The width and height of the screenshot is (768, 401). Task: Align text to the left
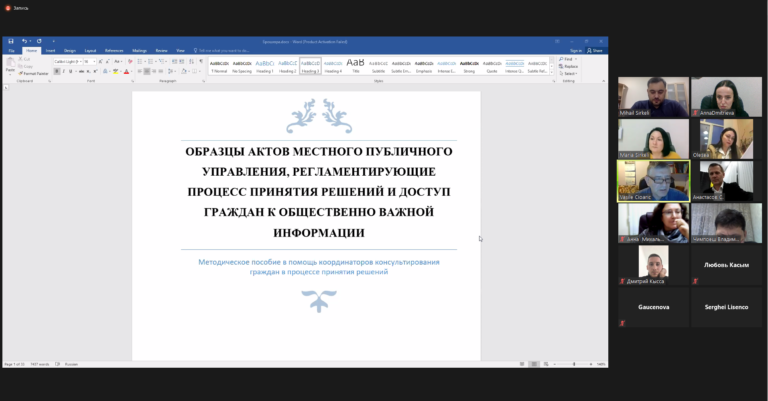(x=140, y=71)
